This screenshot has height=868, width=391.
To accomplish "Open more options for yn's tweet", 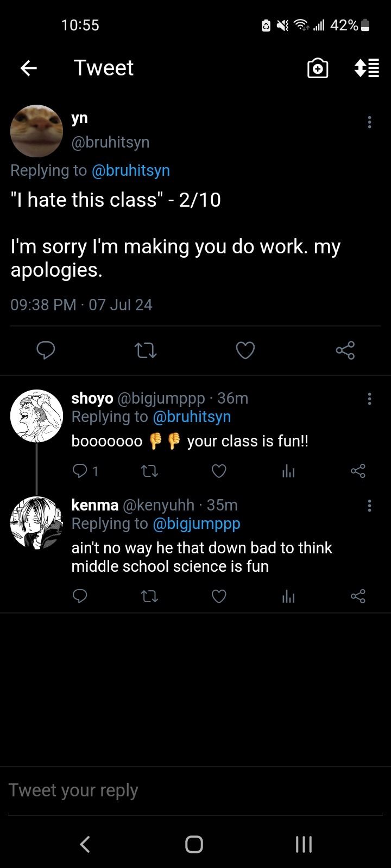I will coord(370,122).
